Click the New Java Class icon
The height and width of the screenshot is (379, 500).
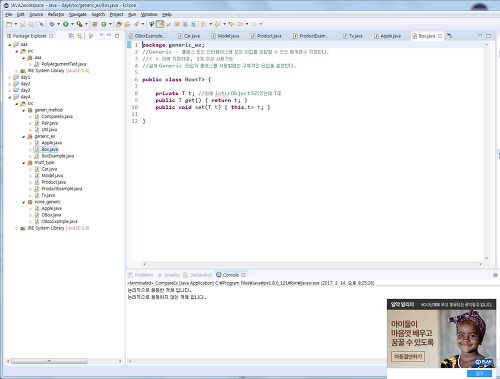(x=104, y=24)
